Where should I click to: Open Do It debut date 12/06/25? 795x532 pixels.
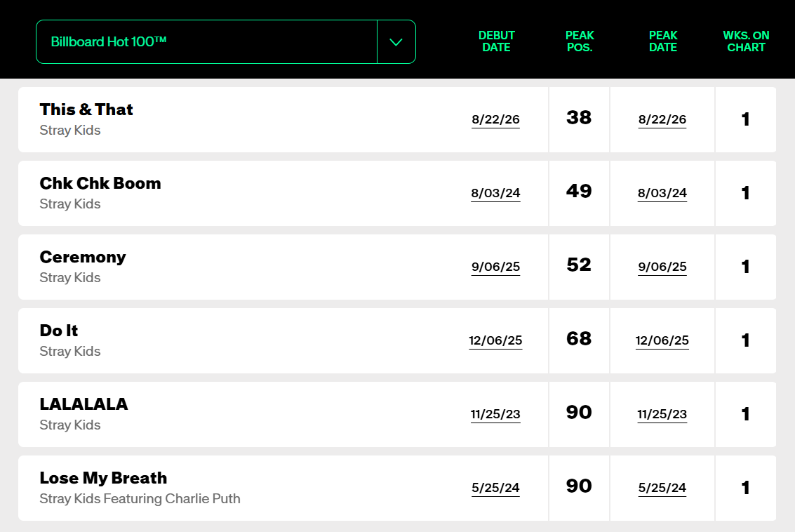click(x=495, y=341)
